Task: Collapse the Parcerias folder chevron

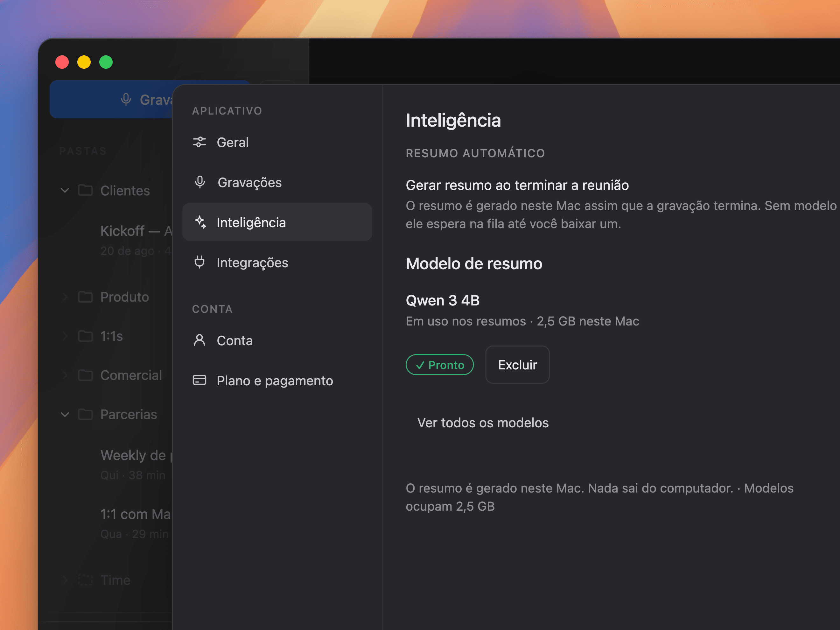Action: point(65,415)
